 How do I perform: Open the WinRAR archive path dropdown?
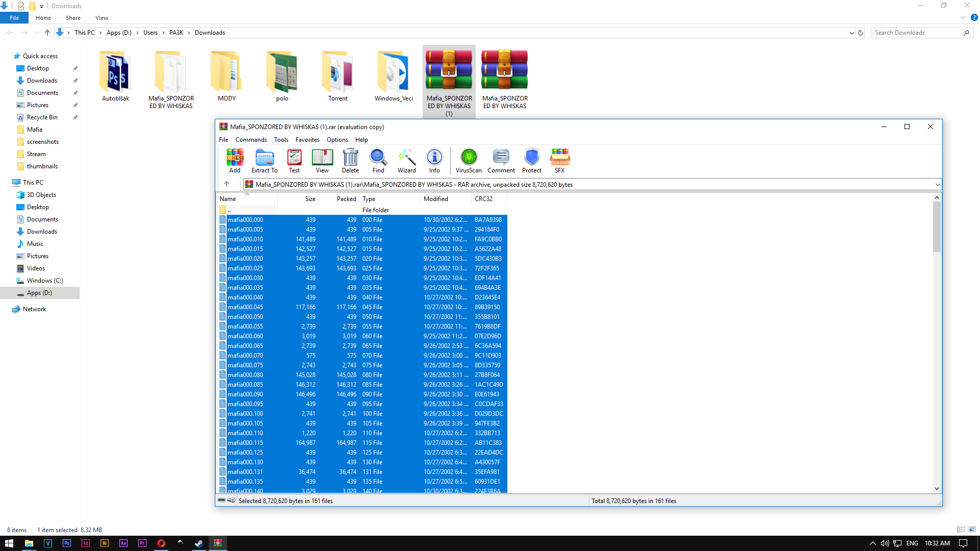pyautogui.click(x=937, y=185)
